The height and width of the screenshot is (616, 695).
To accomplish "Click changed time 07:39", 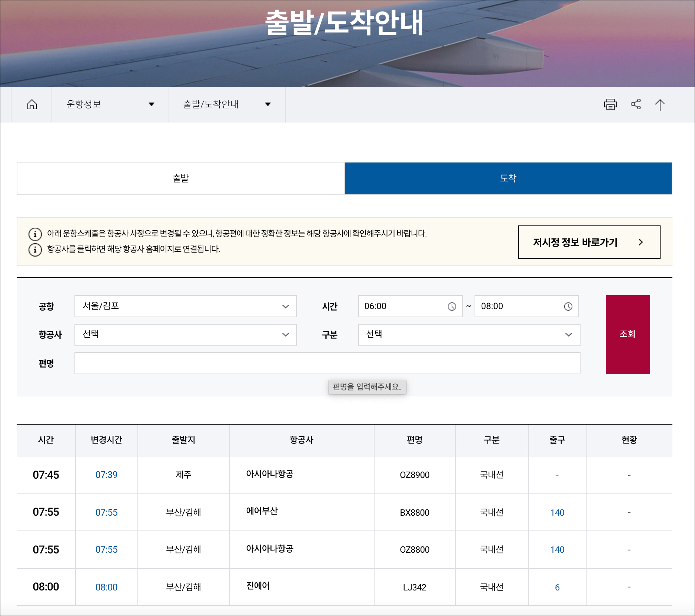I will (x=106, y=475).
